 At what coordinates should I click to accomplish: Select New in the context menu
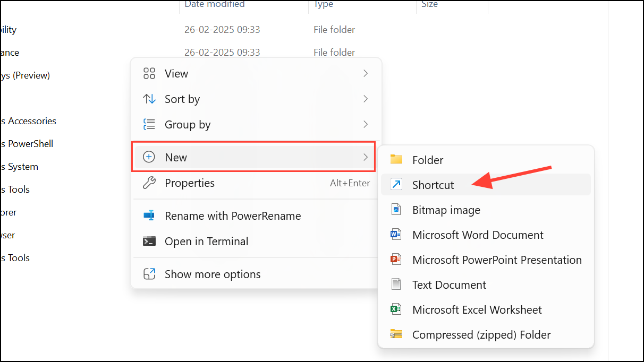pos(254,157)
